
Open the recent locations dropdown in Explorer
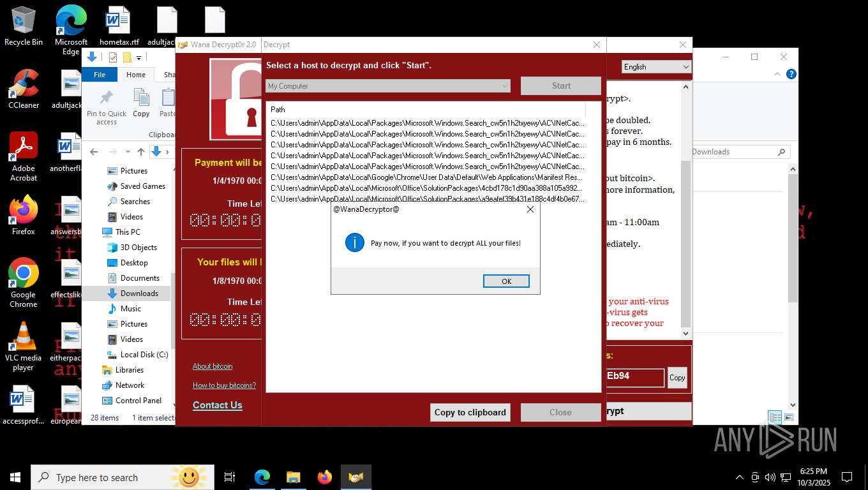coord(128,152)
